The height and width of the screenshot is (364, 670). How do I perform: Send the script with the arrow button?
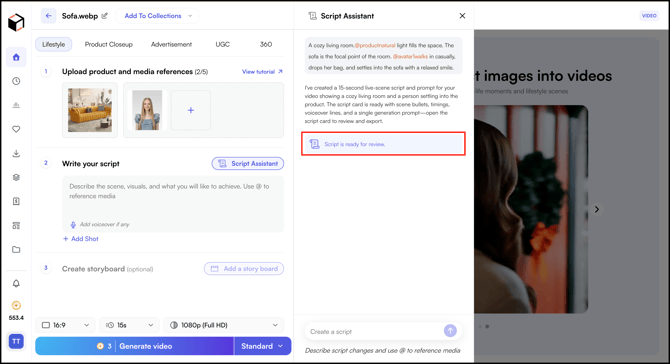(450, 331)
